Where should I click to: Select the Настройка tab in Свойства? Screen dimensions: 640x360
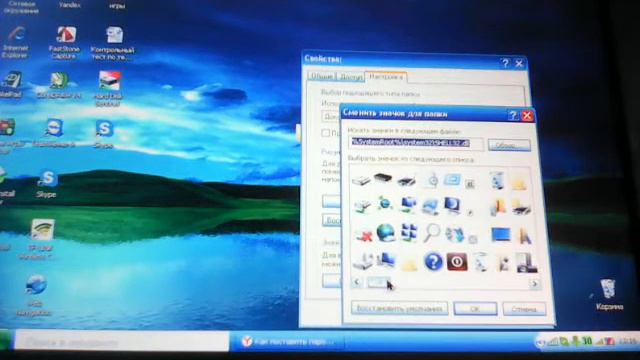[385, 76]
